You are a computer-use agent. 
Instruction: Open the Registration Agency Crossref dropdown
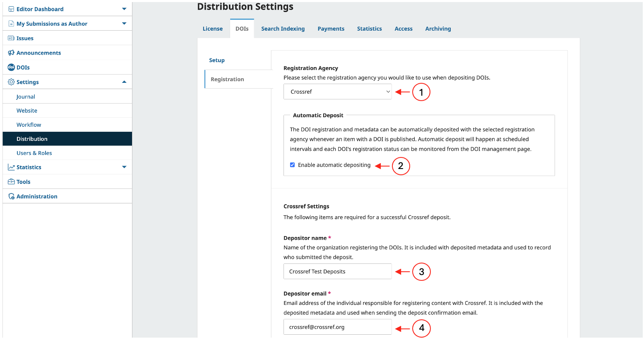click(337, 92)
